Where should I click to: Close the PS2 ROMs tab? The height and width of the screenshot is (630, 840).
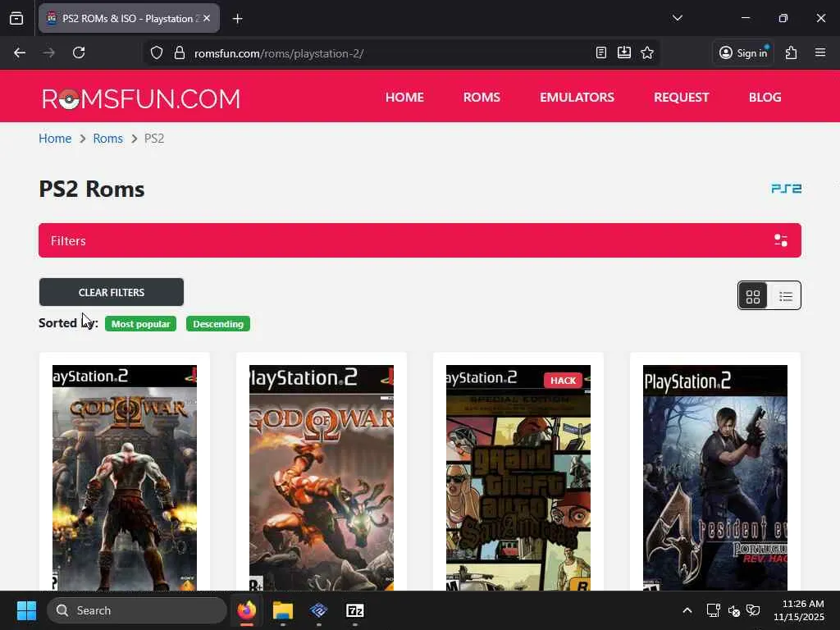pos(207,18)
